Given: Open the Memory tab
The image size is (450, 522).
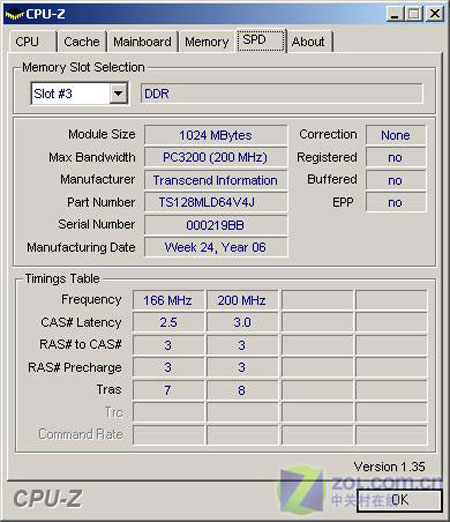Looking at the screenshot, I should 207,42.
